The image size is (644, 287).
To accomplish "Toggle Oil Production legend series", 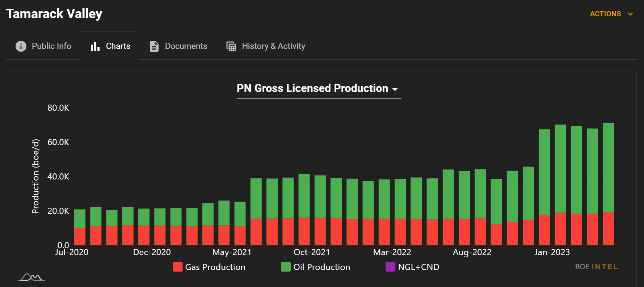I will point(315,267).
